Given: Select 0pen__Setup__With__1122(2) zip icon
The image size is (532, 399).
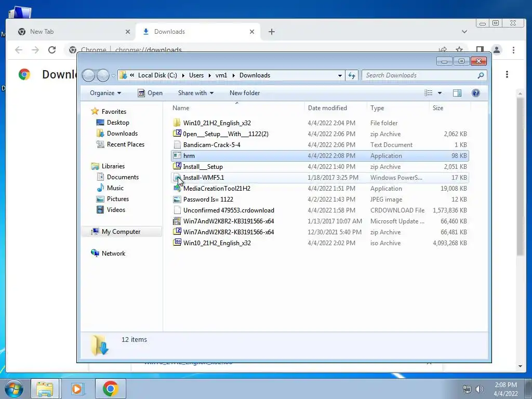Looking at the screenshot, I should click(177, 134).
